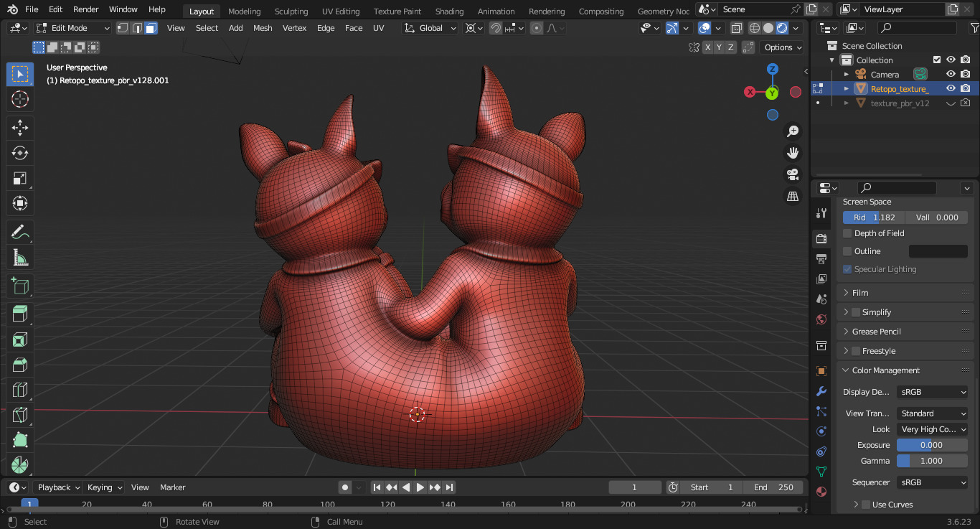Image resolution: width=980 pixels, height=529 pixels.
Task: Select the Select Box tool
Action: tap(20, 75)
